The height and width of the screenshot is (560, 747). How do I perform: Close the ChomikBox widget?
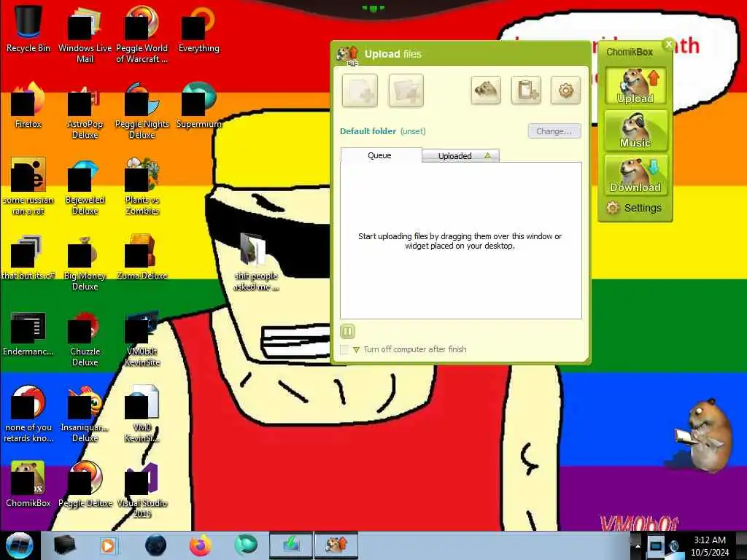pos(668,44)
